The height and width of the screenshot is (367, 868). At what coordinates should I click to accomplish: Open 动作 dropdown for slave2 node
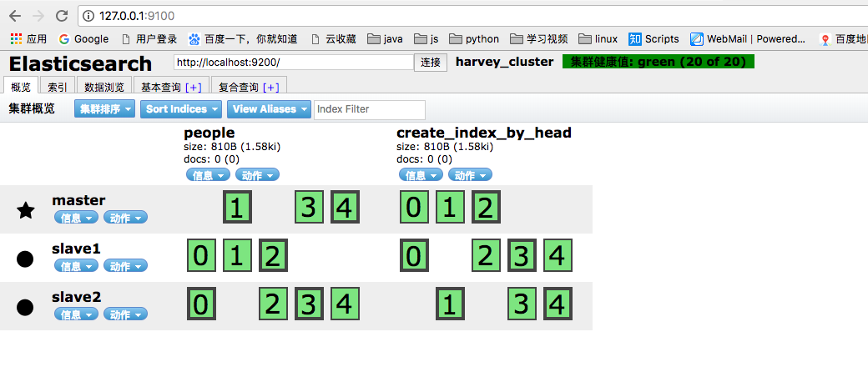[126, 314]
